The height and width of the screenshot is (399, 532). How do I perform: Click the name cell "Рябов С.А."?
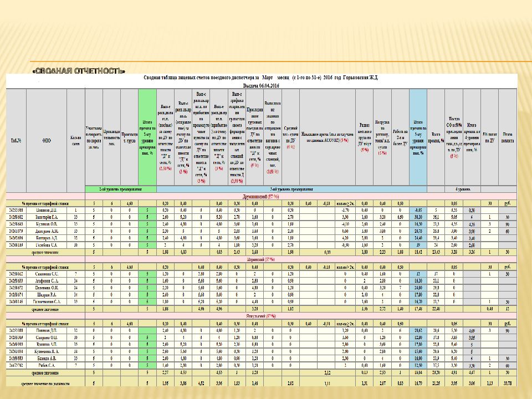(x=47, y=365)
